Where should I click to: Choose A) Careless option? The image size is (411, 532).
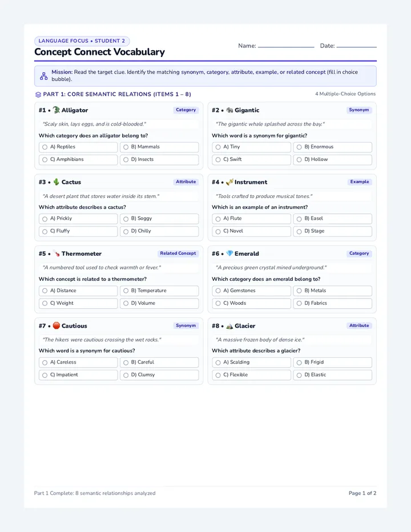pyautogui.click(x=78, y=362)
